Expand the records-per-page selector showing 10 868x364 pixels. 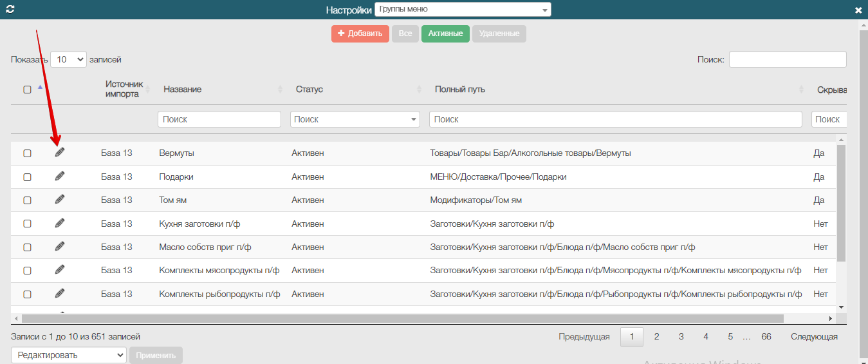click(x=68, y=59)
